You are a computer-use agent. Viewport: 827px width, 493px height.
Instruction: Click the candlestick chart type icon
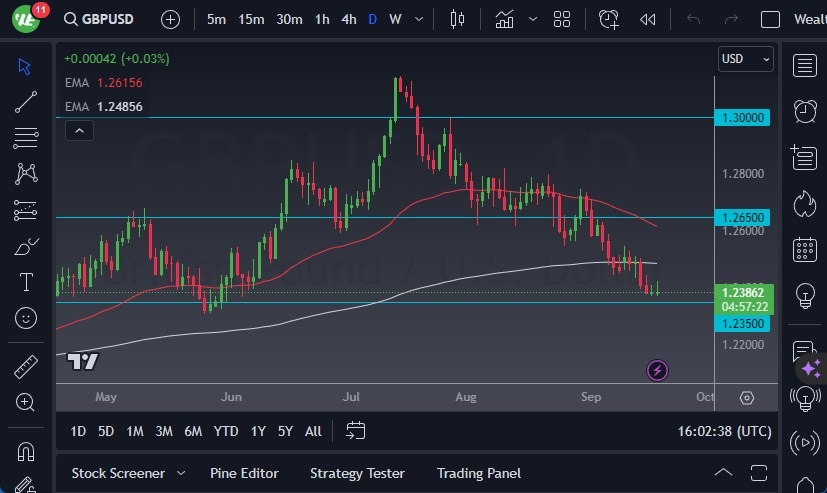458,19
